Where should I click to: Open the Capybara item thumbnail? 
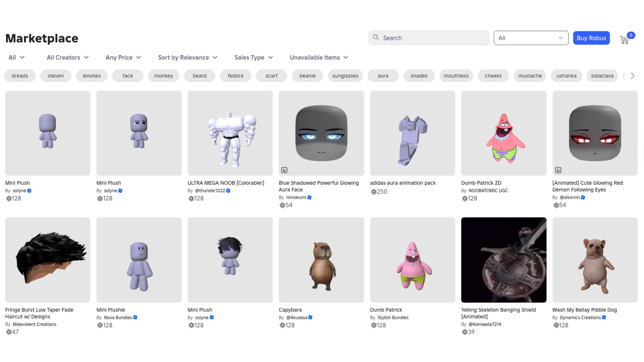coord(321,260)
